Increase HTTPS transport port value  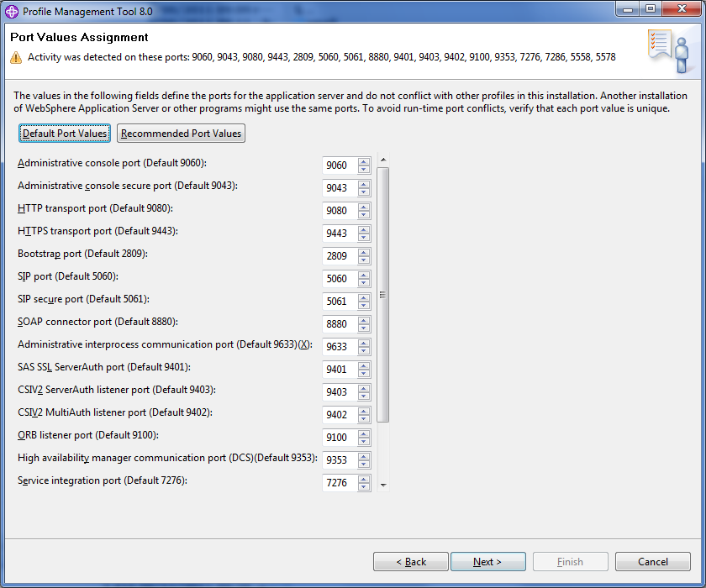(364, 229)
